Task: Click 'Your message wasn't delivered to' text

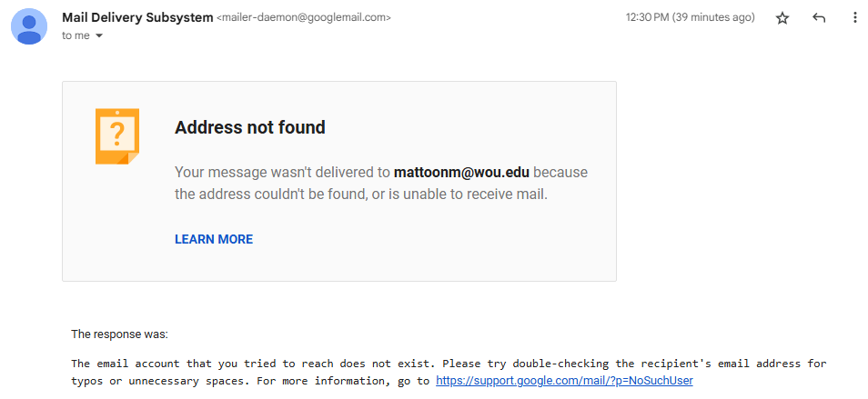Action: pos(282,173)
